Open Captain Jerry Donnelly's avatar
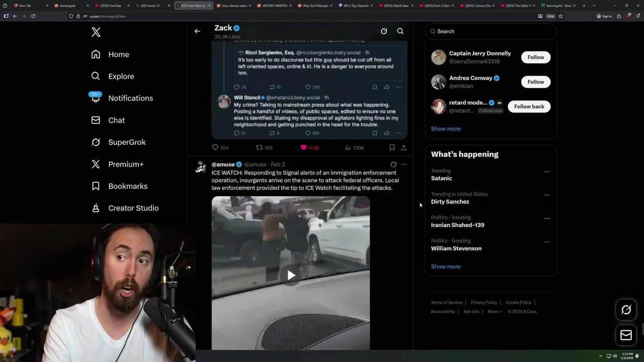Image resolution: width=644 pixels, height=362 pixels. point(439,57)
